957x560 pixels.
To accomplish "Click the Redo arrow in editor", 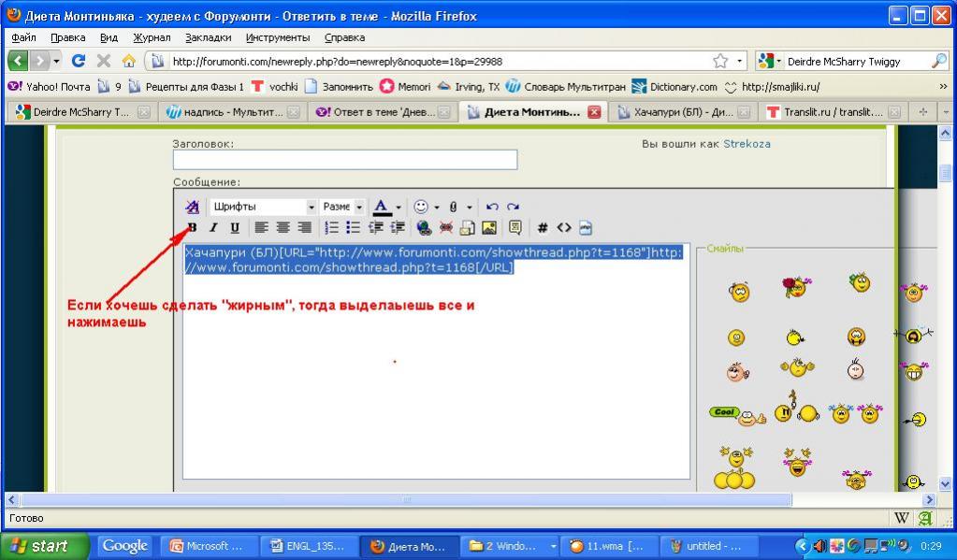I will tap(513, 207).
